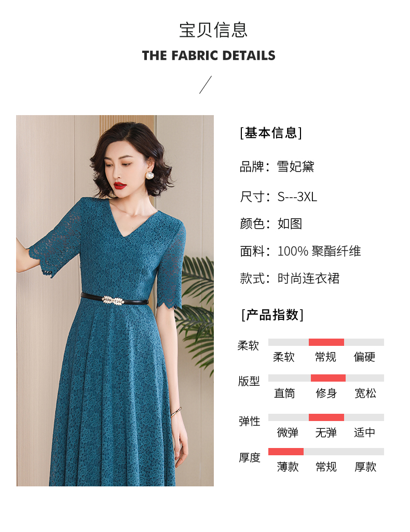Click the red 柔软 softness indicator bar
Image resolution: width=410 pixels, height=532 pixels.
(x=326, y=342)
